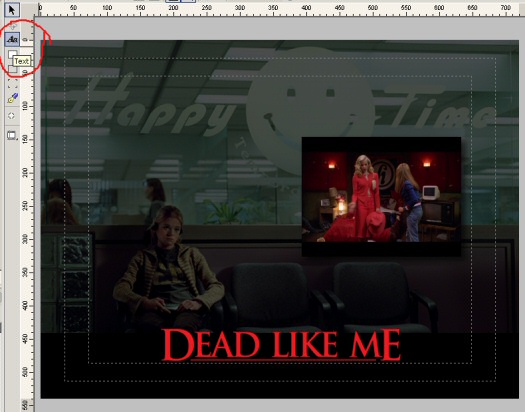Click the greyed-out tool above the Text tool
Image resolution: width=525 pixels, height=412 pixels.
(12, 26)
